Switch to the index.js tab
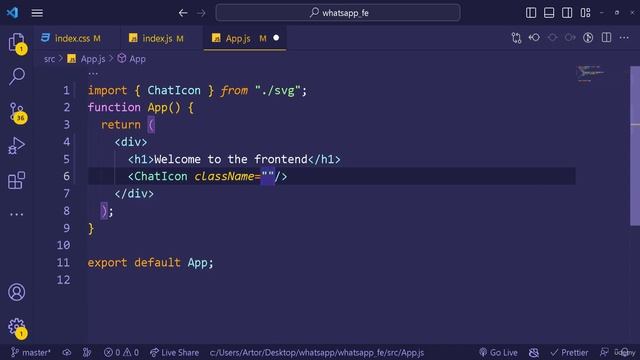 coord(162,38)
